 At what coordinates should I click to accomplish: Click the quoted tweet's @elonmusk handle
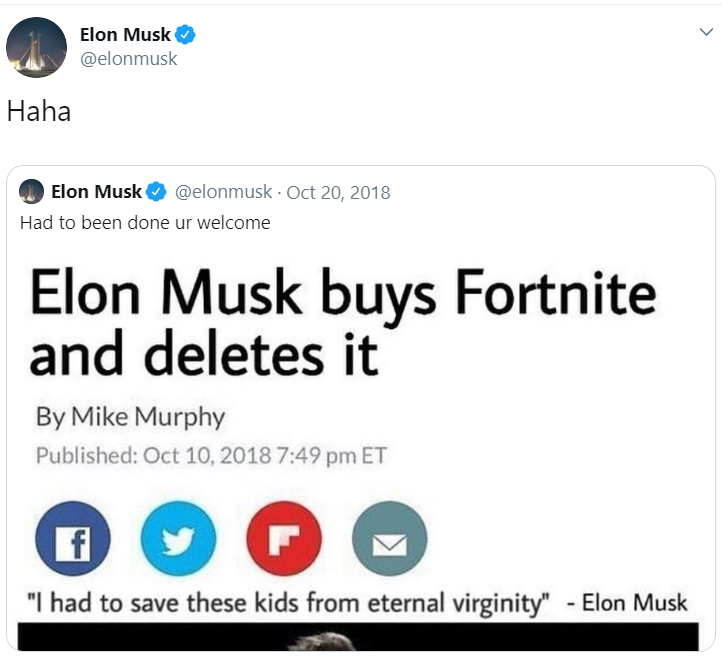pyautogui.click(x=224, y=192)
